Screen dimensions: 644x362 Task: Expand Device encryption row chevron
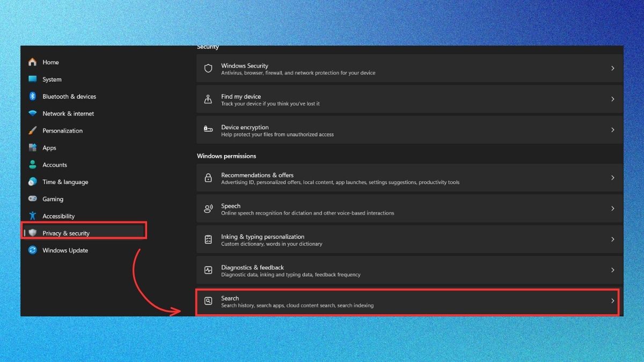[x=612, y=130]
